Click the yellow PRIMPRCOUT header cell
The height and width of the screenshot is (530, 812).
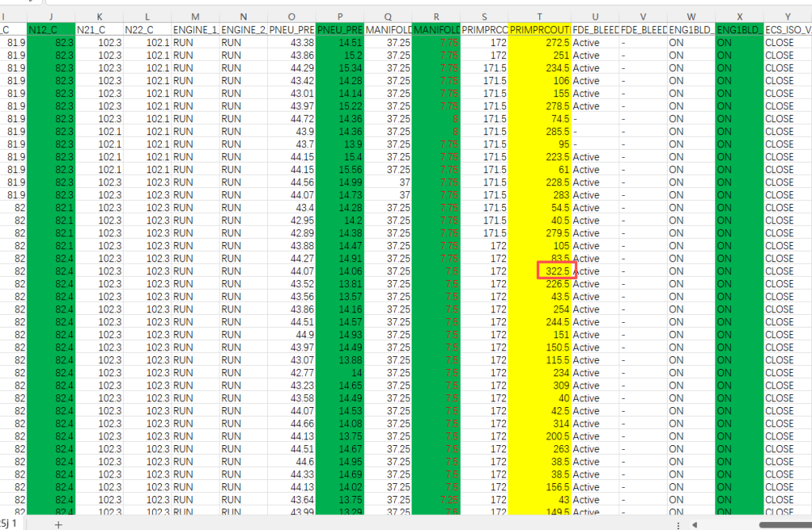point(539,29)
